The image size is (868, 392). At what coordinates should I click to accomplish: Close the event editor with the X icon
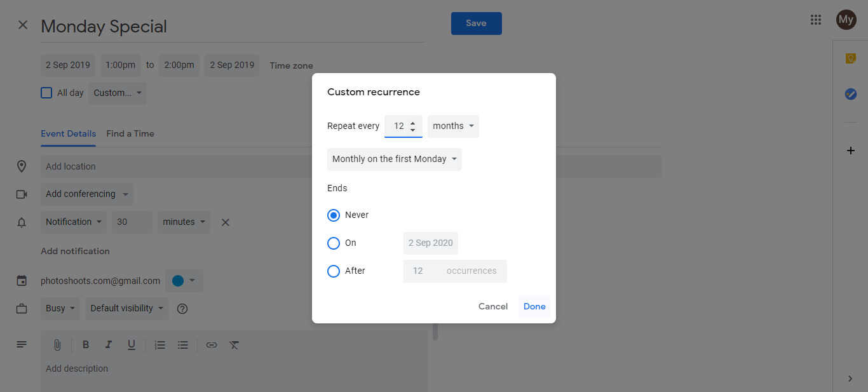click(x=23, y=25)
